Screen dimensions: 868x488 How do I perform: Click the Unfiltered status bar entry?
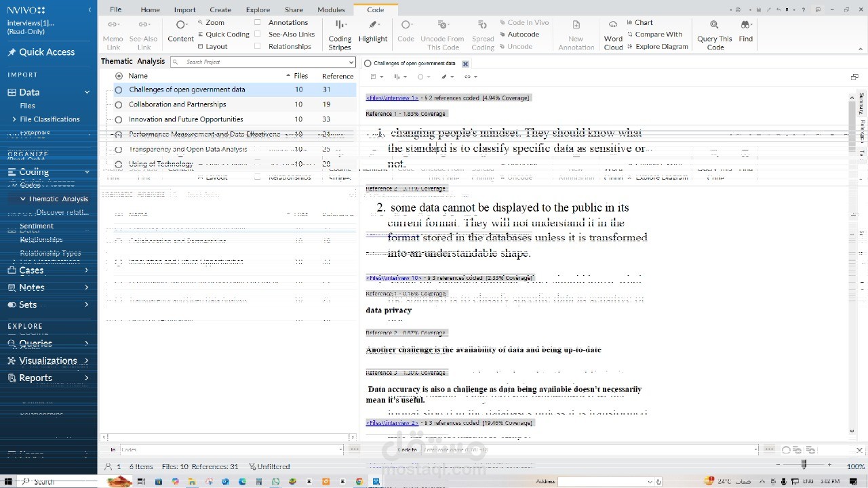coord(269,466)
